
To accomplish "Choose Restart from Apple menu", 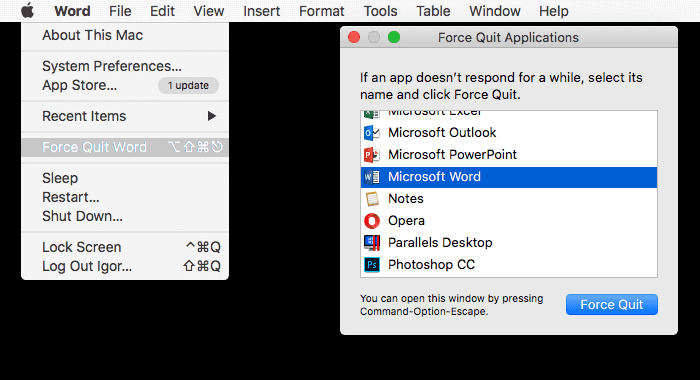I will click(125, 197).
